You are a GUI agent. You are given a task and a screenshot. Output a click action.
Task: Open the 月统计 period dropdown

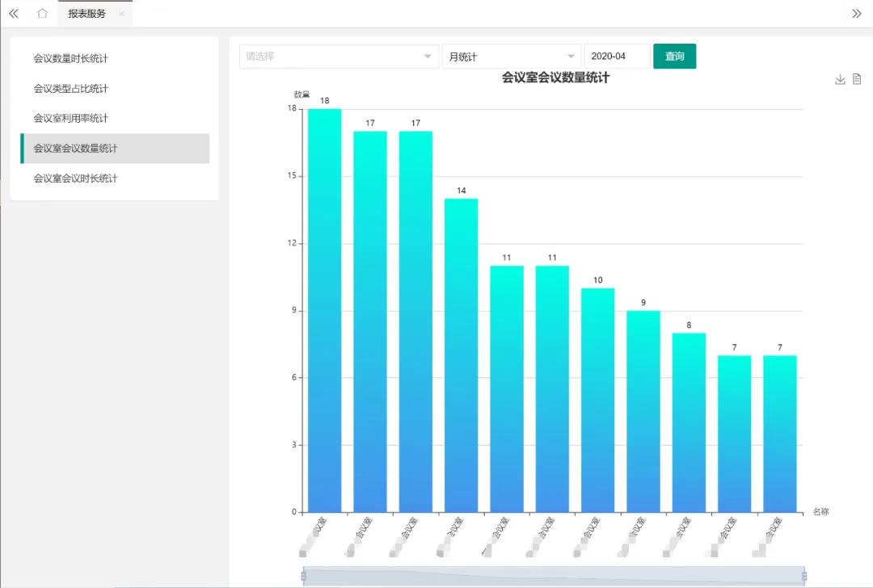coord(511,57)
